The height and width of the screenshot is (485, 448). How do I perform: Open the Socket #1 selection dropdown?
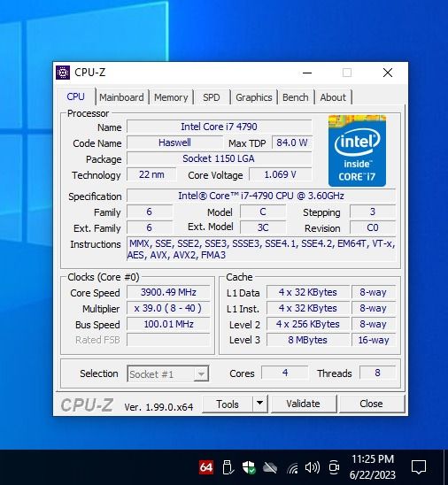pos(168,374)
